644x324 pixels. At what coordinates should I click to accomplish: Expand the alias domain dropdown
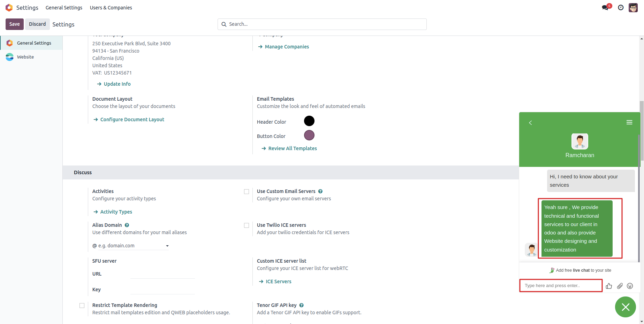coord(167,246)
